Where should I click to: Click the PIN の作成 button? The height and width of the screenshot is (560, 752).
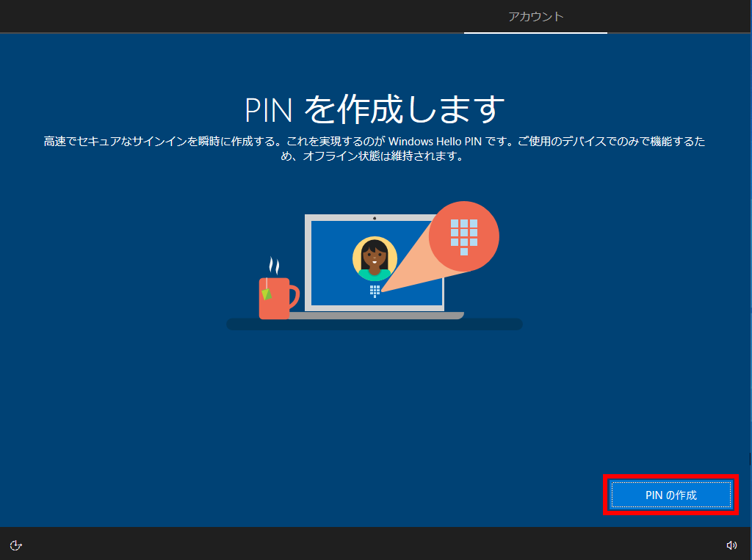tap(671, 495)
